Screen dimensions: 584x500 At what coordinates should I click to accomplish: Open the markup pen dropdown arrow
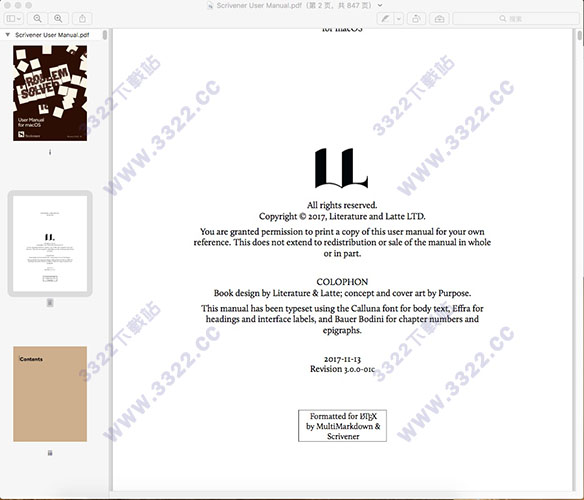pos(399,18)
